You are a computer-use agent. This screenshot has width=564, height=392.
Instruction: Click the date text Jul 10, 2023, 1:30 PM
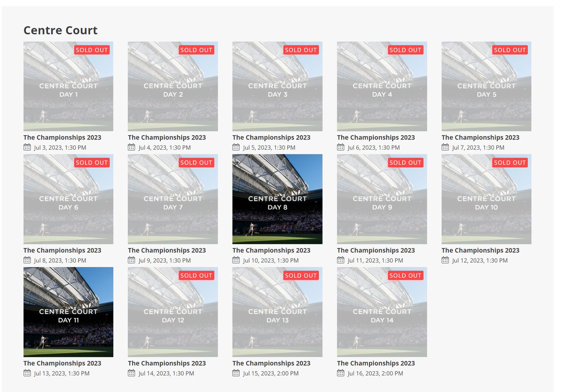click(x=271, y=261)
